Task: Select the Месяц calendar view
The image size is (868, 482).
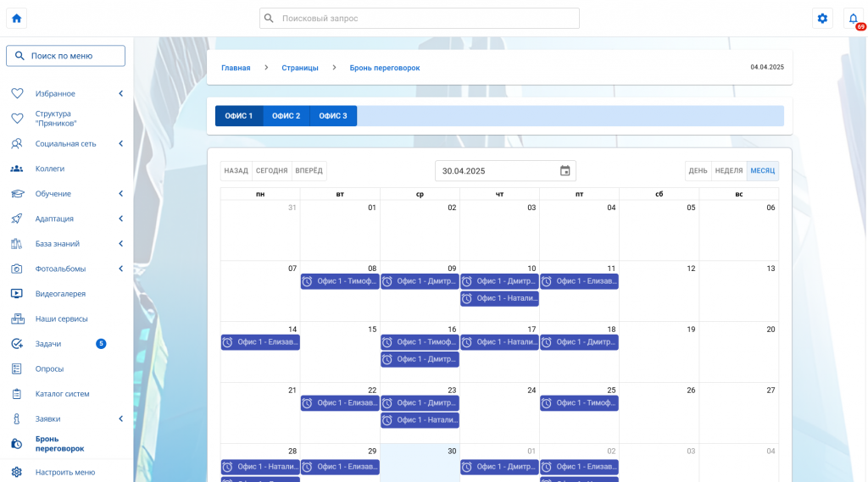Action: pyautogui.click(x=762, y=171)
